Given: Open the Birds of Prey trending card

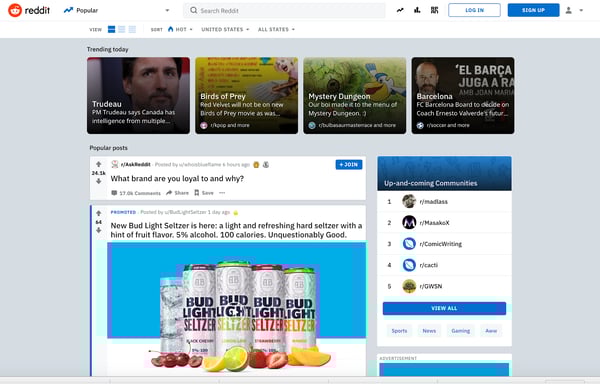Looking at the screenshot, I should tap(246, 96).
